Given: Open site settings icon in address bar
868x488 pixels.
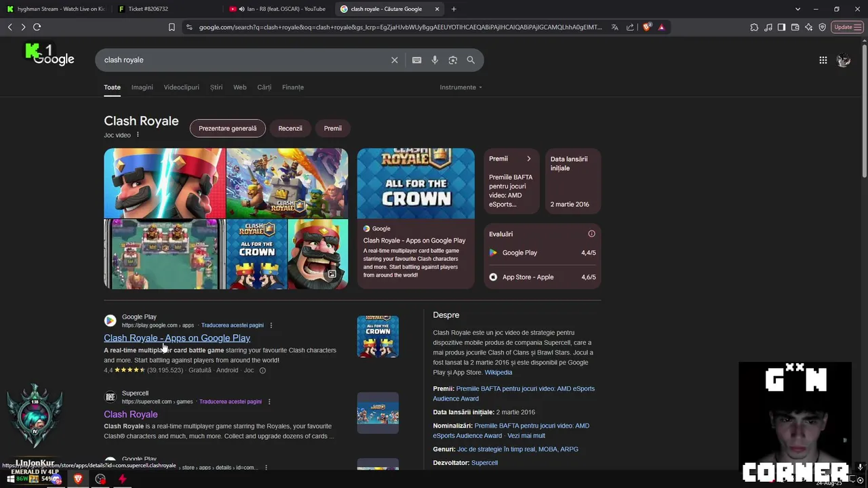Looking at the screenshot, I should pyautogui.click(x=189, y=27).
